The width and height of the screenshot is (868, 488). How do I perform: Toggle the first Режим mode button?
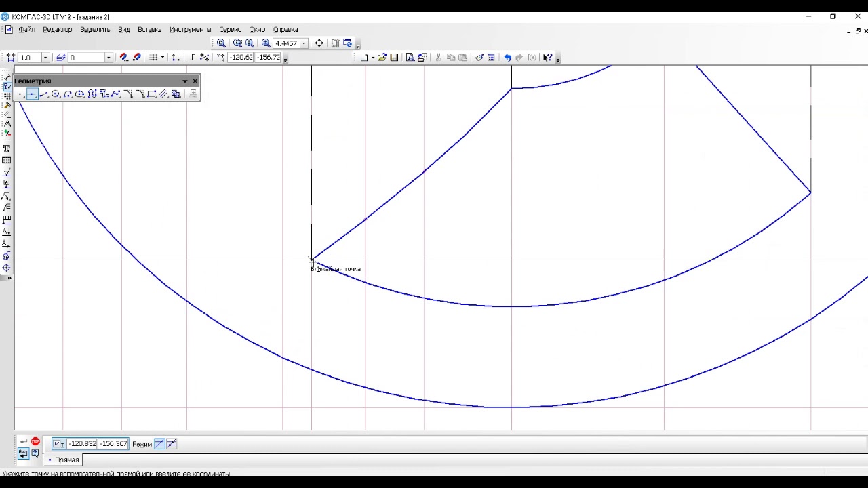159,444
